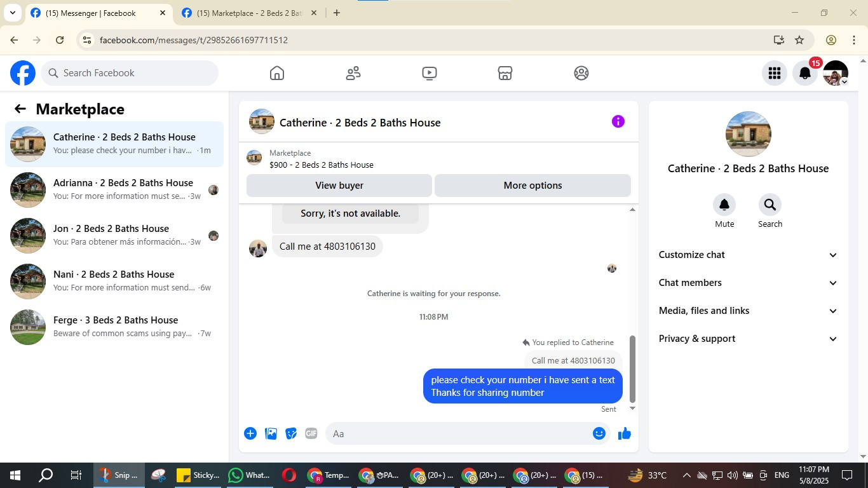Expand Chat members section
868x488 pixels.
click(x=748, y=283)
